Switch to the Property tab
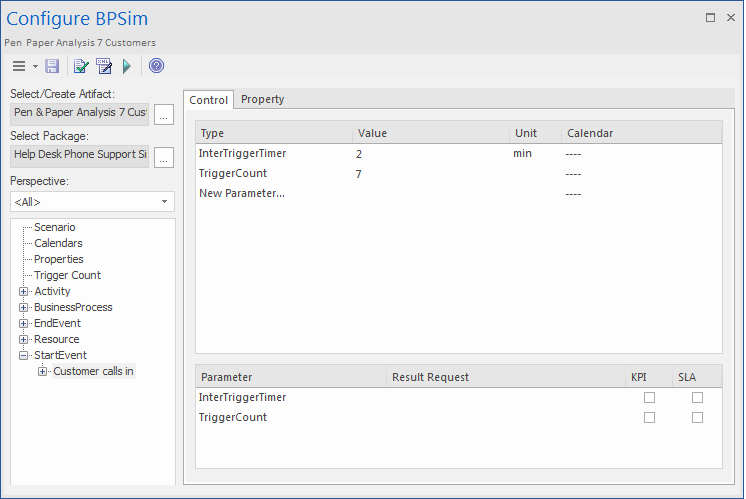746x499 pixels. click(x=262, y=99)
